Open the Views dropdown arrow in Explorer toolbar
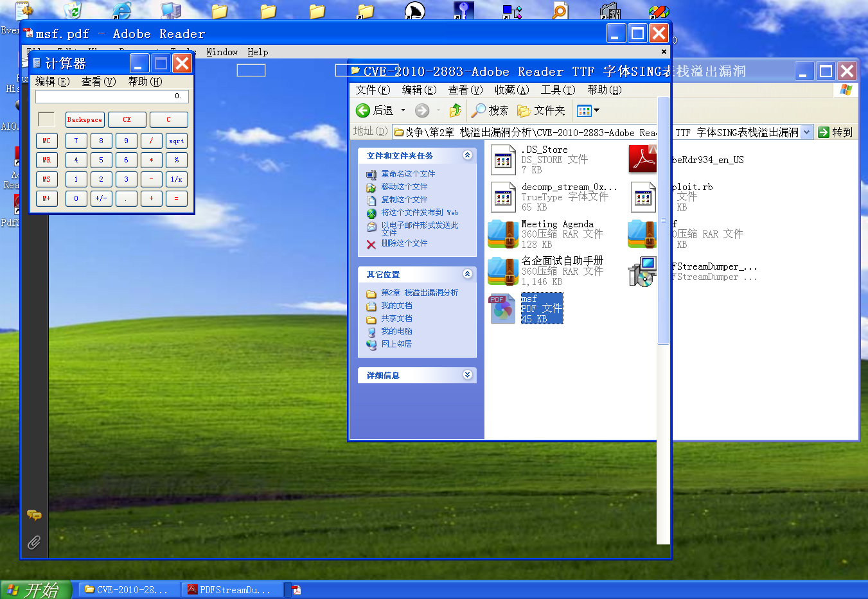The width and height of the screenshot is (868, 599). 596,110
